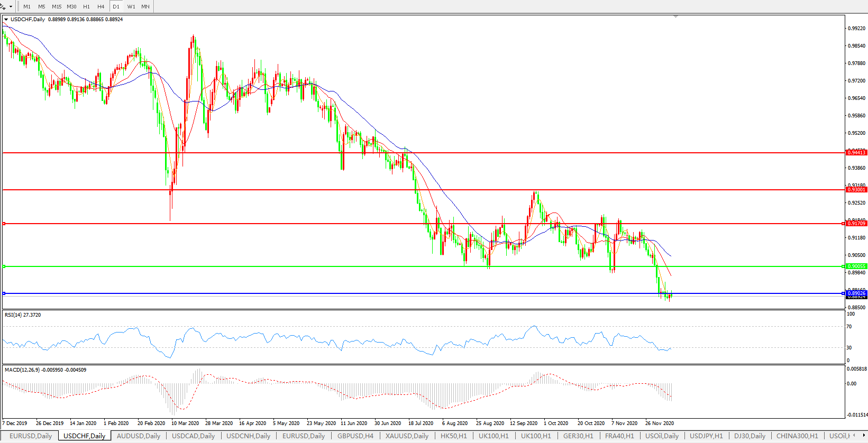Switch chart to the H4 timeframe
The width and height of the screenshot is (868, 443).
(100, 7)
